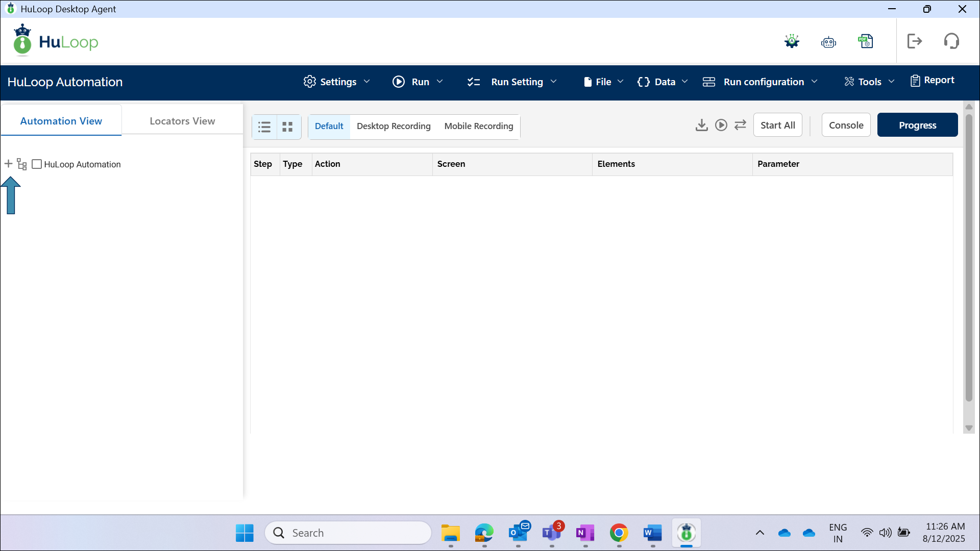The height and width of the screenshot is (551, 980).
Task: Click the robot bot icon
Action: (x=828, y=42)
